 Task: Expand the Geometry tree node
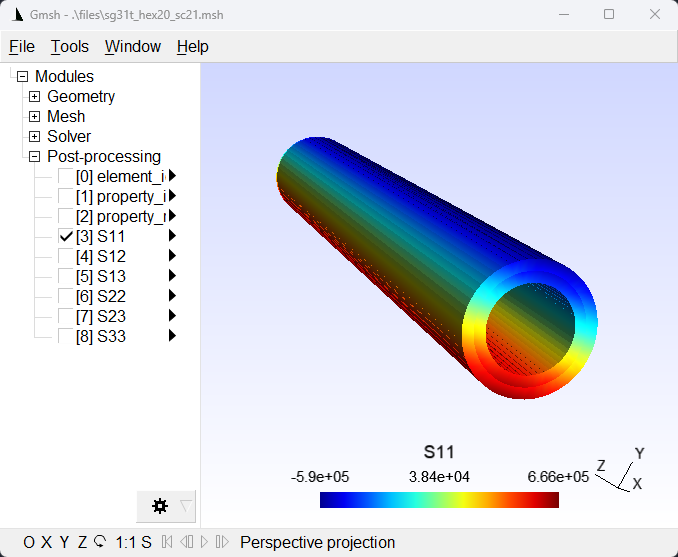(x=35, y=97)
